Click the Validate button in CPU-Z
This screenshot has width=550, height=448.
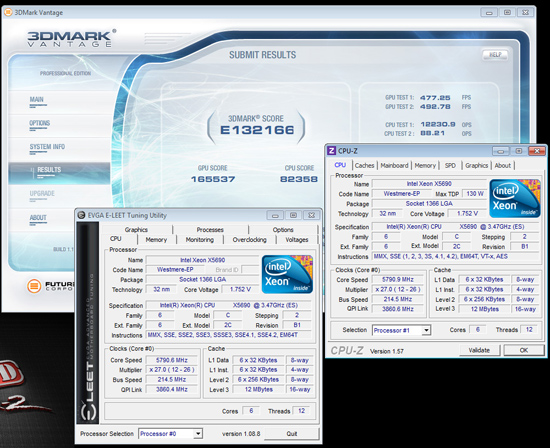coord(479,350)
